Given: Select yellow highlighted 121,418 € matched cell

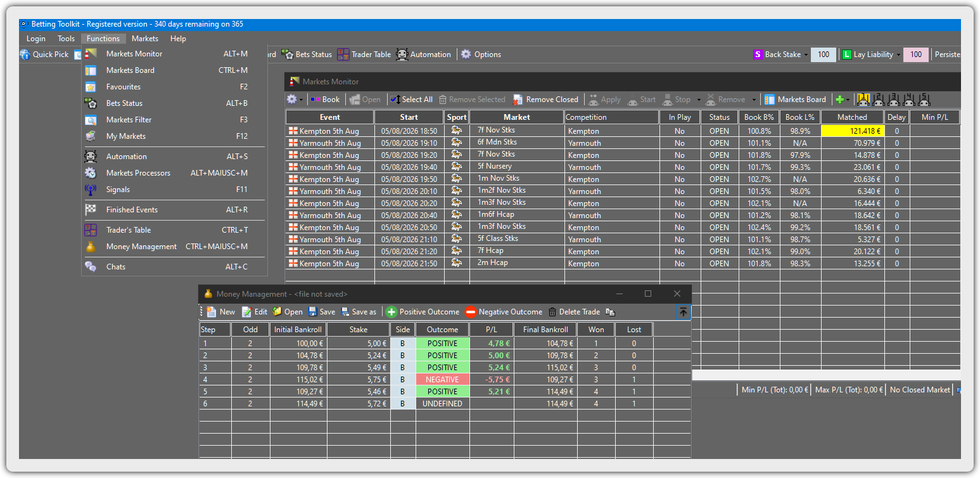Looking at the screenshot, I should (853, 131).
